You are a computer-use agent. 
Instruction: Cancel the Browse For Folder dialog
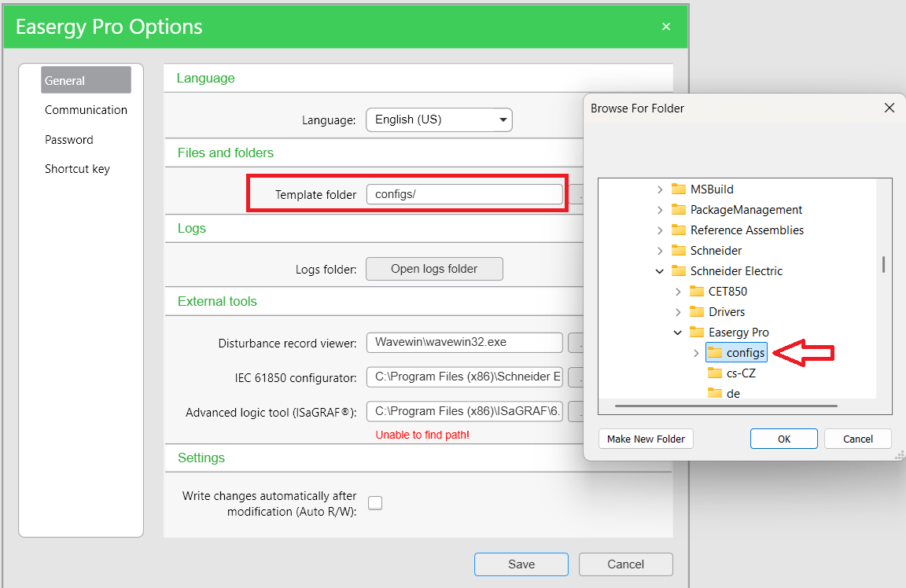tap(858, 439)
